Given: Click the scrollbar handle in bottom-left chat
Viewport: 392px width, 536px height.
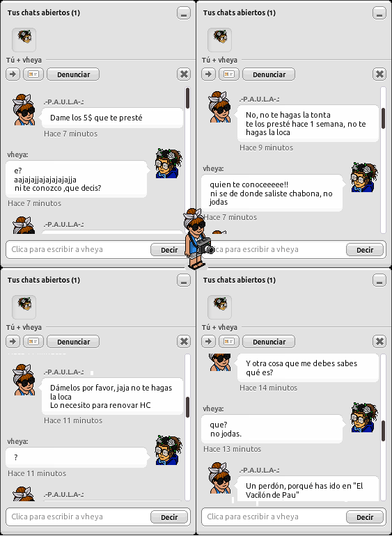Looking at the screenshot, I should click(x=187, y=407).
